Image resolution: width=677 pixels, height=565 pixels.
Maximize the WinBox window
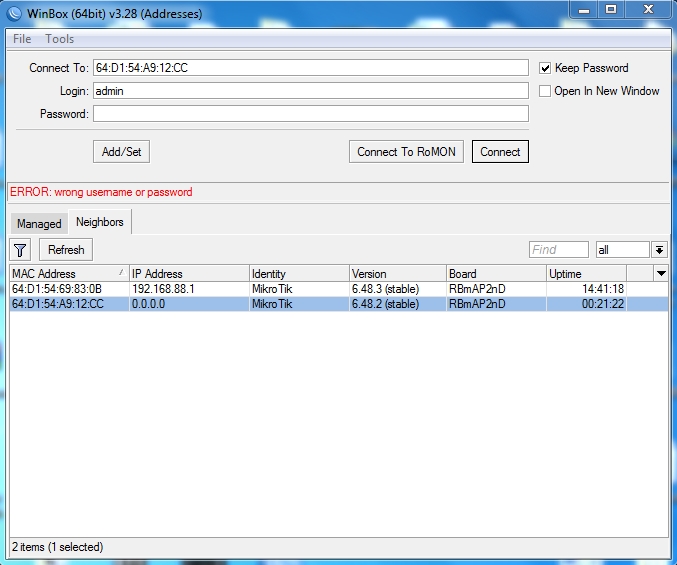(x=611, y=9)
